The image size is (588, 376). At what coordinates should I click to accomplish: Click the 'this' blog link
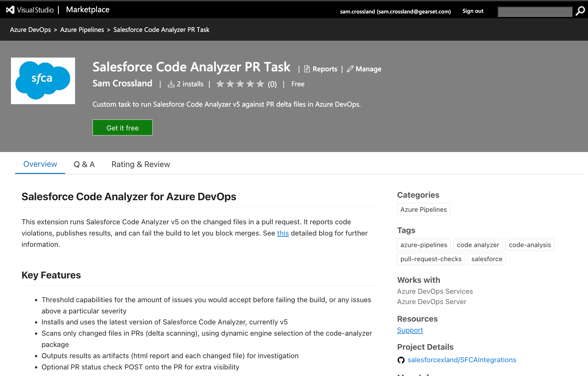(283, 233)
